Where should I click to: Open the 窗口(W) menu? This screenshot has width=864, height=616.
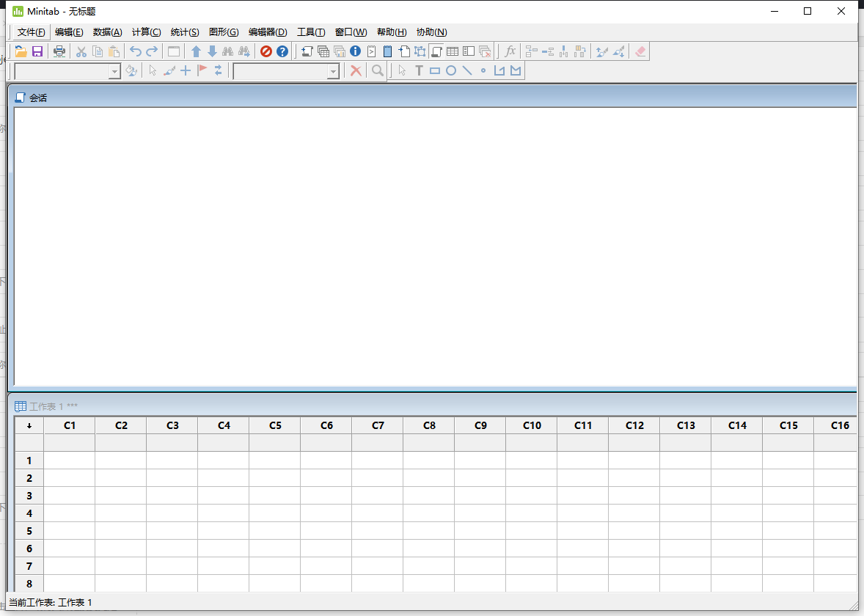(351, 32)
